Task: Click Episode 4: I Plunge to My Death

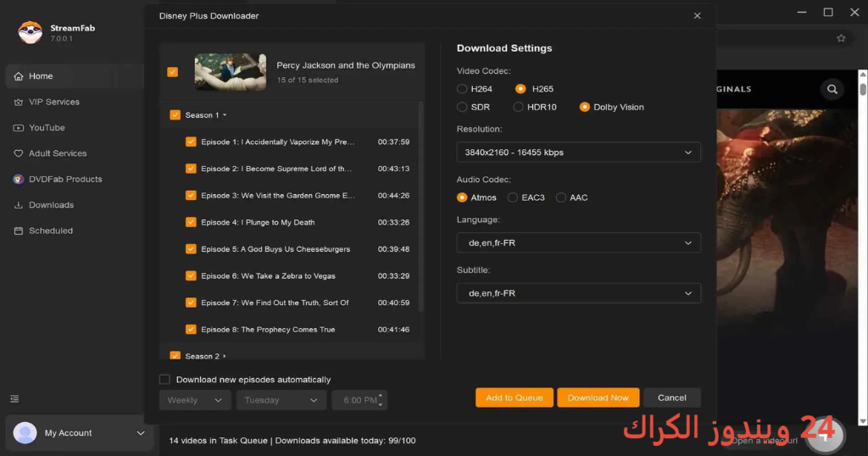Action: [x=258, y=222]
